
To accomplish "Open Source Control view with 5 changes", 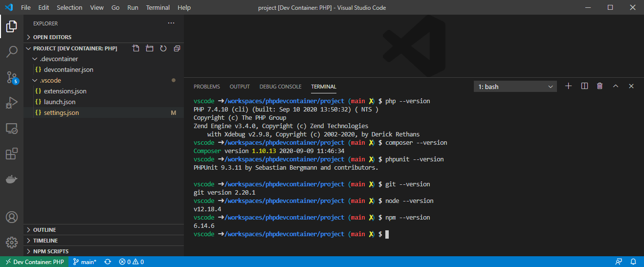I will [x=12, y=77].
